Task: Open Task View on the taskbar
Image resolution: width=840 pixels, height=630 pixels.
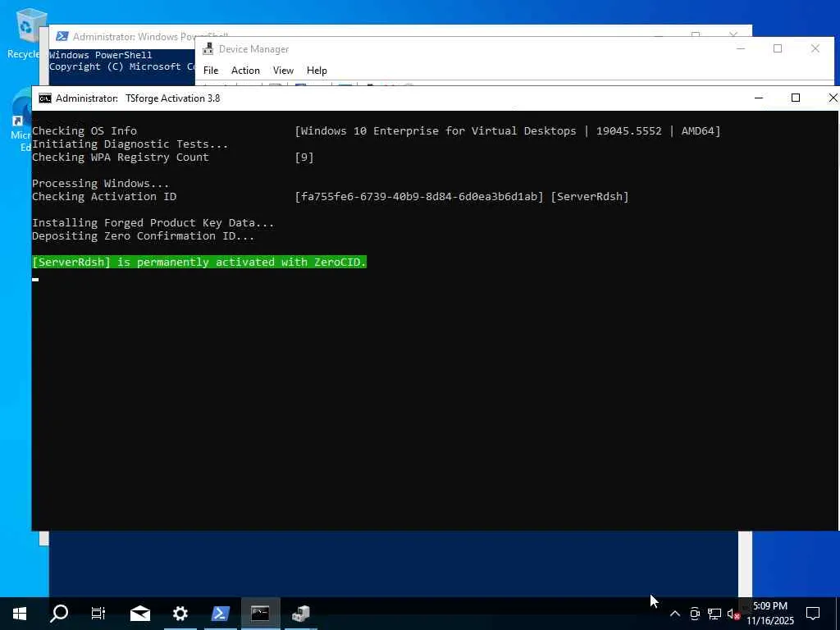Action: pyautogui.click(x=98, y=614)
